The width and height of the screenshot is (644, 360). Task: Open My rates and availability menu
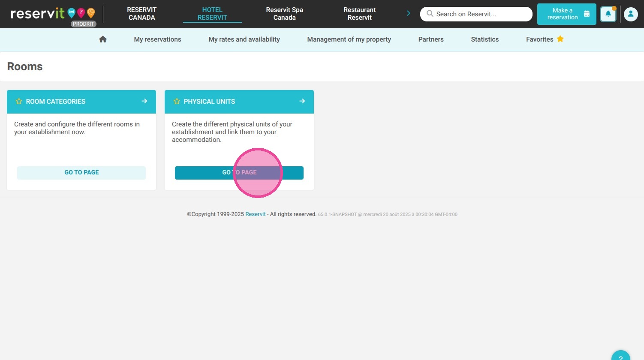tap(244, 39)
